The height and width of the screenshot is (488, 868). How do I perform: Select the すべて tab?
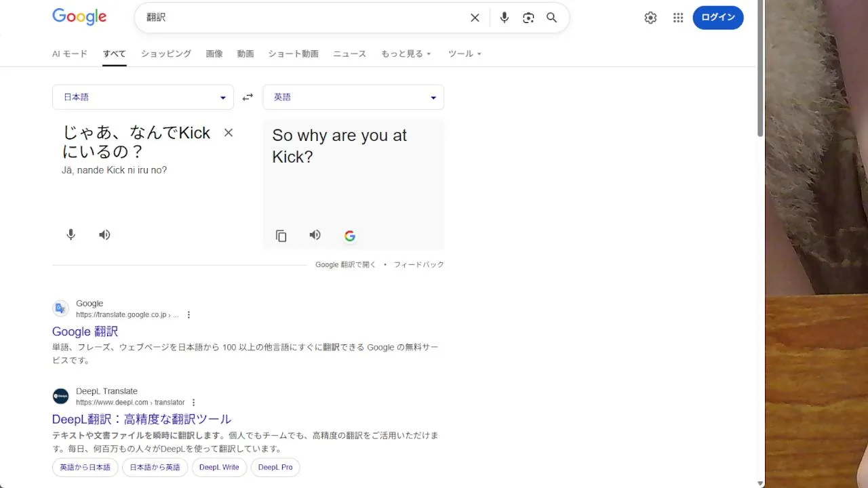point(115,54)
